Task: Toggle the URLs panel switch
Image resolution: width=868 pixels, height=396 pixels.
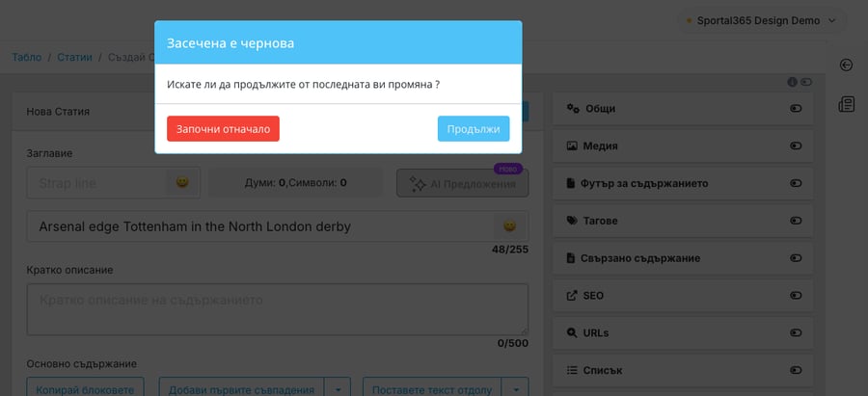Action: tap(796, 333)
